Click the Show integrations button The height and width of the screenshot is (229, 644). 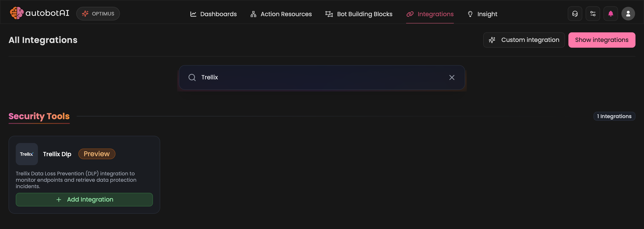pyautogui.click(x=601, y=40)
